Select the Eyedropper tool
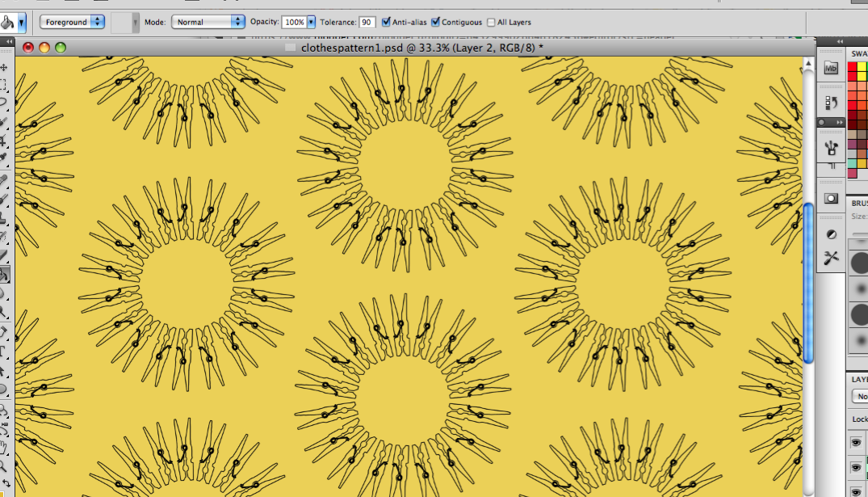This screenshot has width=868, height=497. tap(4, 158)
